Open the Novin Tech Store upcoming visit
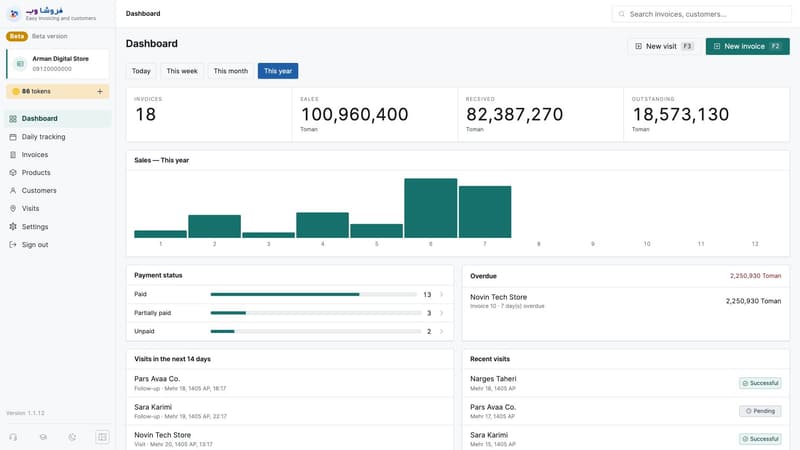 [290, 438]
